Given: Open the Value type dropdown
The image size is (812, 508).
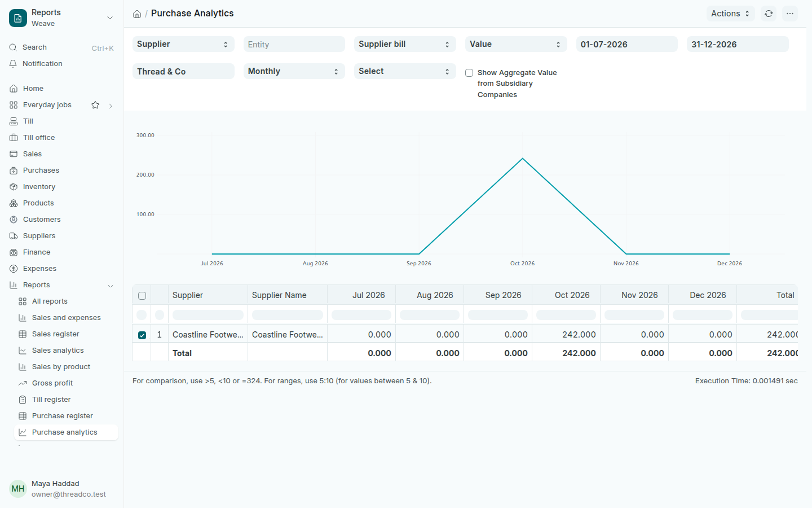Looking at the screenshot, I should [516, 44].
